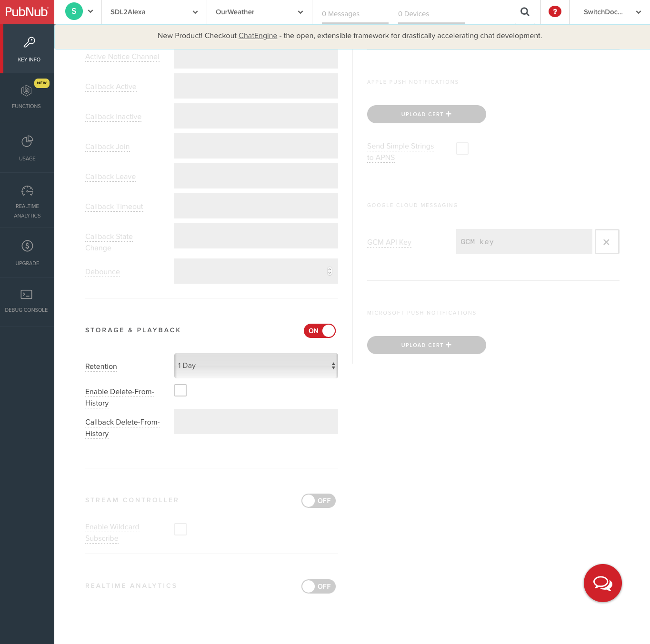Check Enable Delete-From-History
The image size is (650, 644).
tap(180, 390)
